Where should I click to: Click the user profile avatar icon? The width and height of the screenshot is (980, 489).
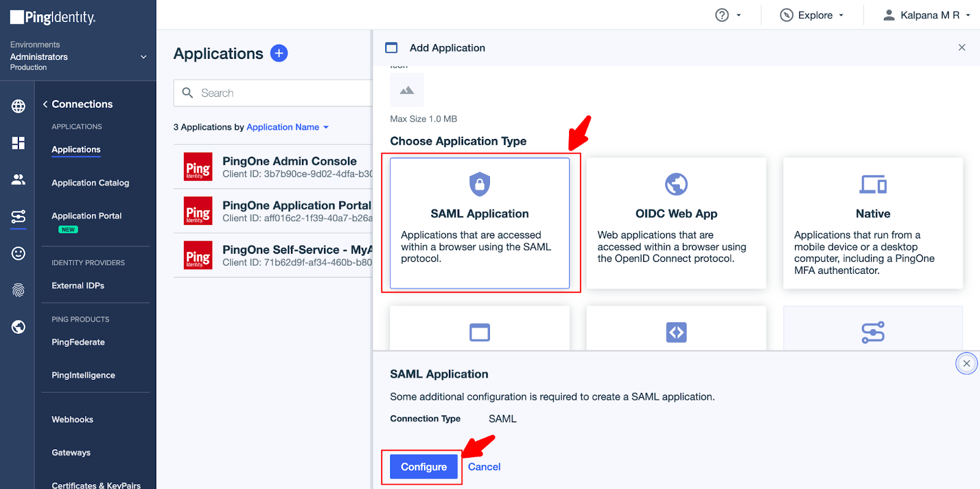pyautogui.click(x=889, y=15)
